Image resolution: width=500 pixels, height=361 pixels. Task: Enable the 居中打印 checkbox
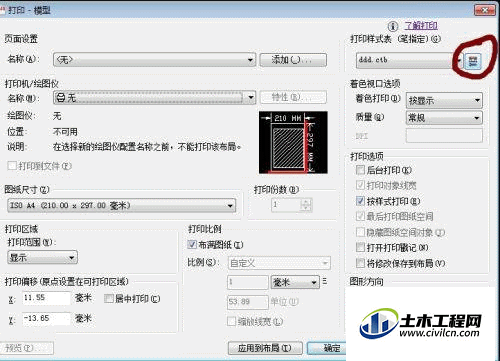[x=109, y=298]
